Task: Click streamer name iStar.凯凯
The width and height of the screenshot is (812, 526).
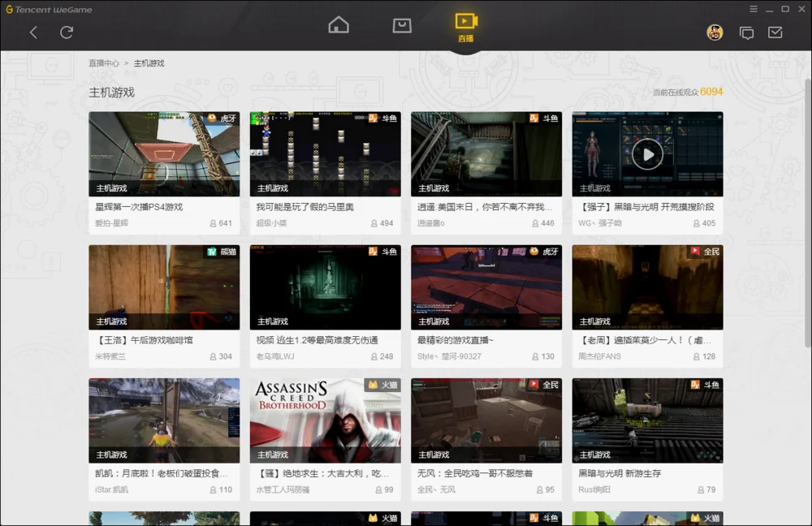Action: (111, 489)
